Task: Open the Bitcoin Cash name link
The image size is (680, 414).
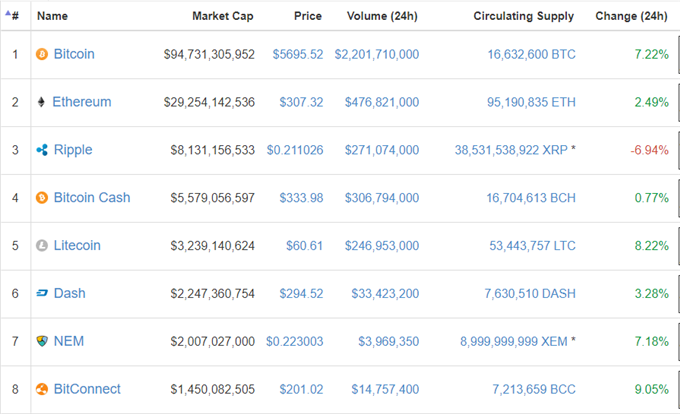Action: coord(92,198)
